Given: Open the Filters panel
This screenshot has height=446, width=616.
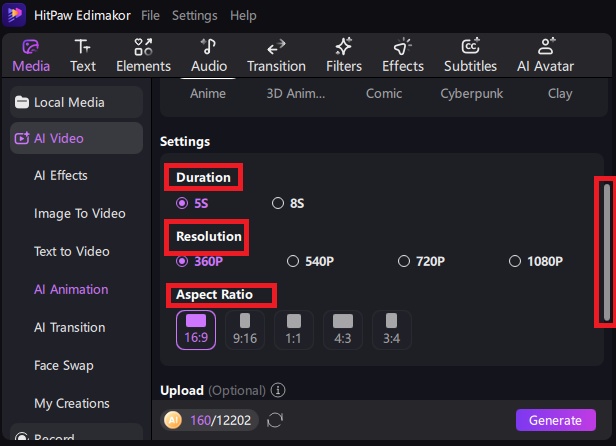Looking at the screenshot, I should coord(344,55).
